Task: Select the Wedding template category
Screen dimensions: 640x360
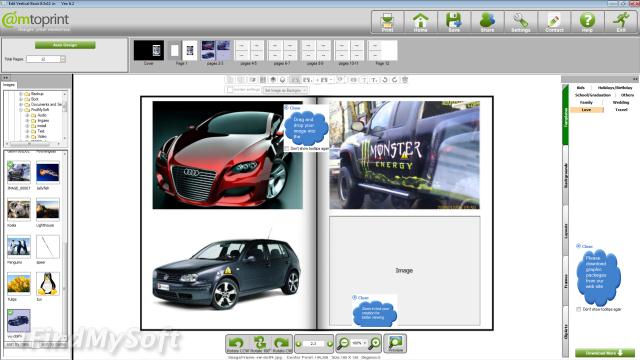Action: [x=621, y=102]
